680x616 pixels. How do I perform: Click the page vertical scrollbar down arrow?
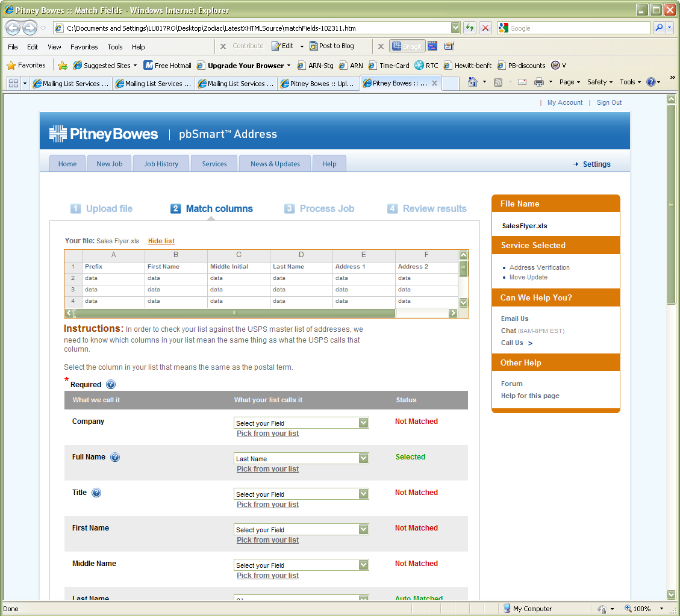tap(671, 594)
